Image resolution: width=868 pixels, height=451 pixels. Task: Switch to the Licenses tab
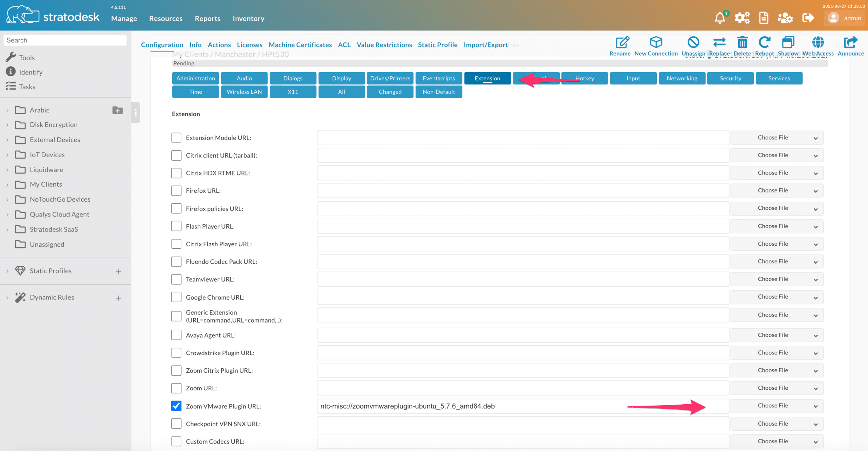pyautogui.click(x=250, y=45)
